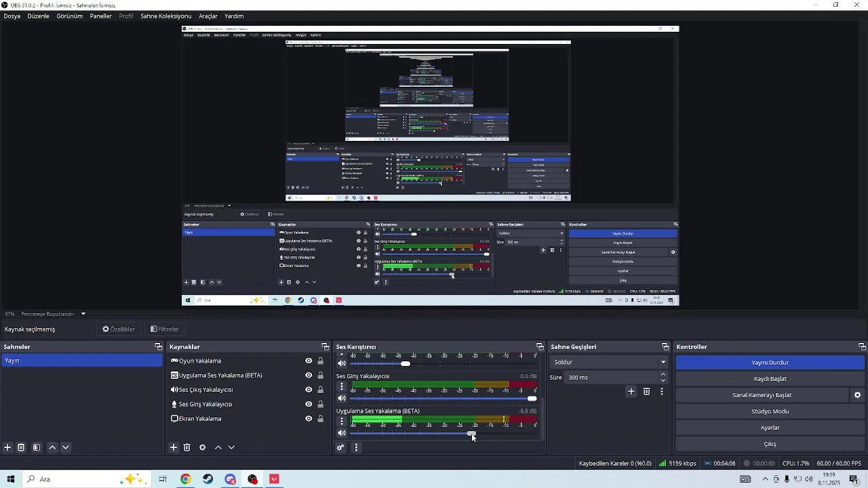Undock the Ses Karıştırıcı panel
This screenshot has width=868, height=488.
[540, 347]
